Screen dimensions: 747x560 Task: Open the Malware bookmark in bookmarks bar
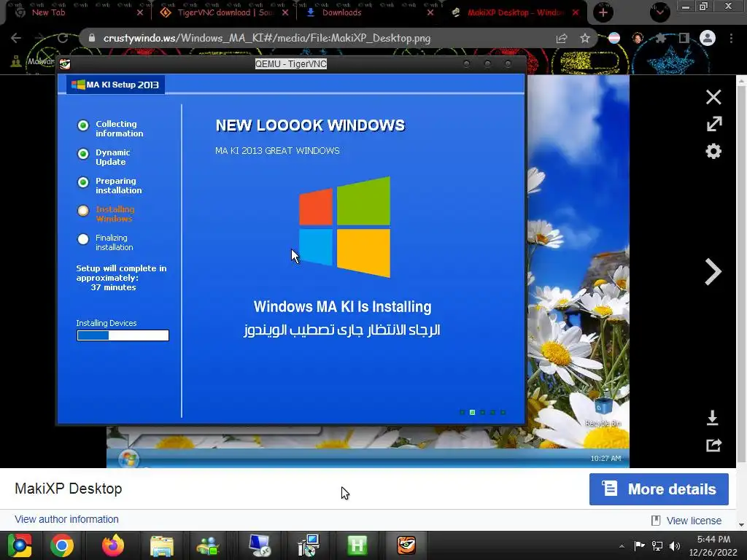(33, 61)
